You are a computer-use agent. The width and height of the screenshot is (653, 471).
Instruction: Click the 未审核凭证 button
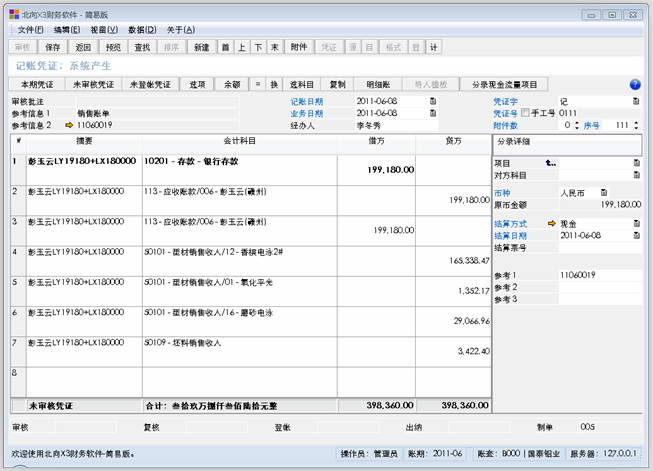[93, 85]
